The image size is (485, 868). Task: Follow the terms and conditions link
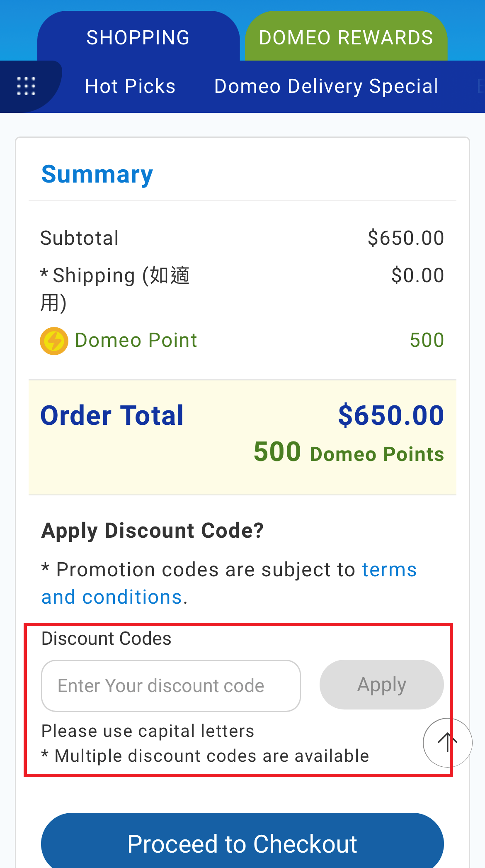tap(229, 583)
